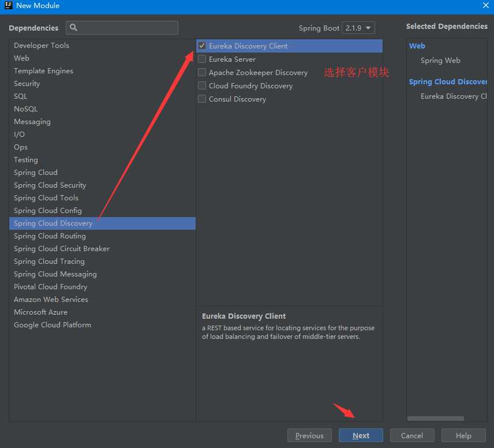This screenshot has width=494, height=448.
Task: Enable the Eureka Server checkbox
Action: [x=202, y=59]
